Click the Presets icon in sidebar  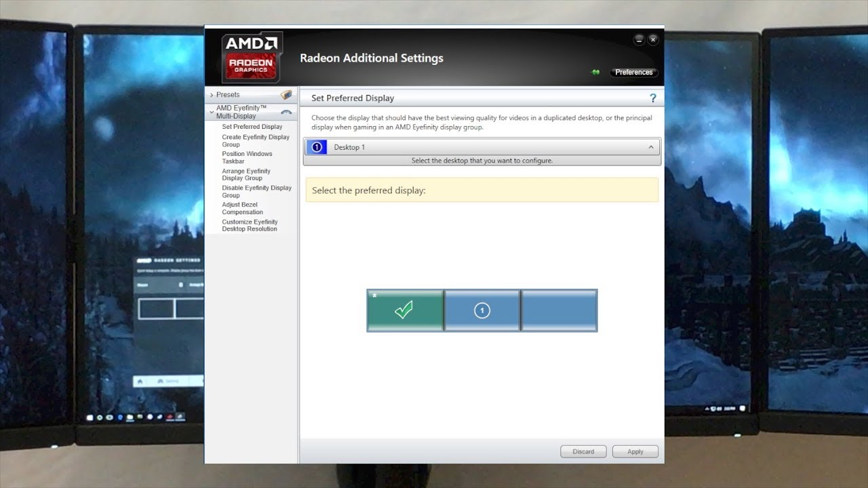[286, 95]
